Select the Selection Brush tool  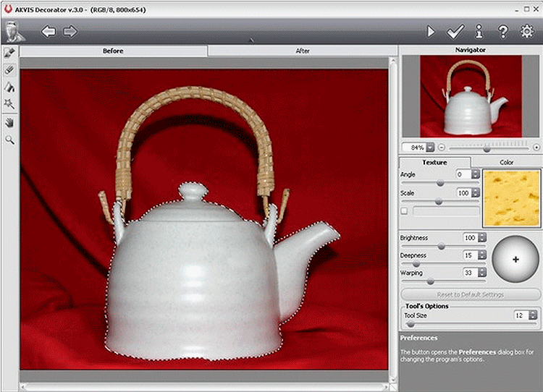[x=9, y=54]
